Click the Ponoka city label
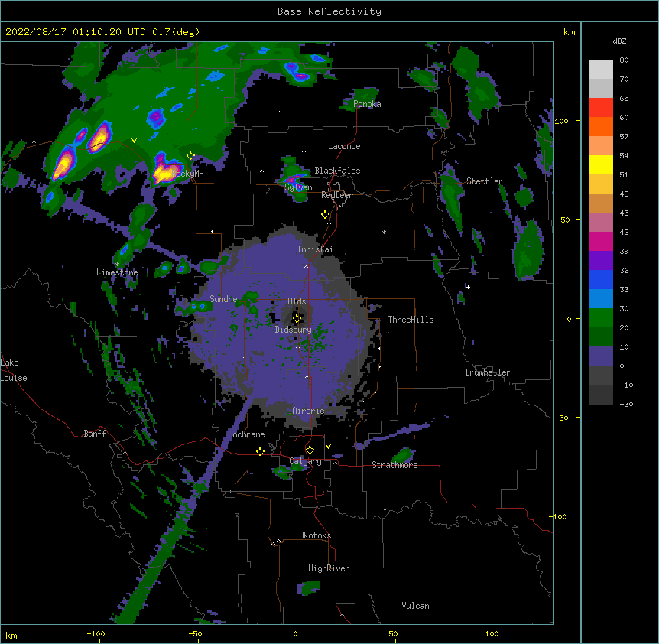This screenshot has width=659, height=644. click(367, 104)
